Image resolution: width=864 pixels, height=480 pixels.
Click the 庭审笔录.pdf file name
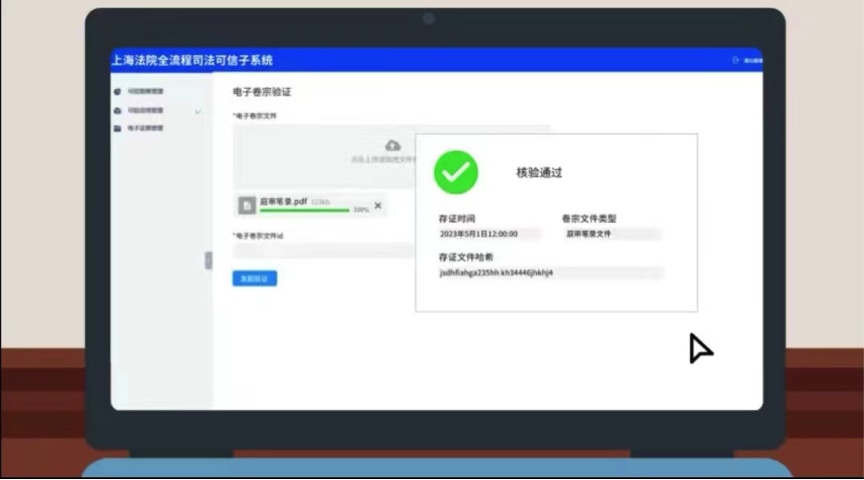[x=283, y=201]
